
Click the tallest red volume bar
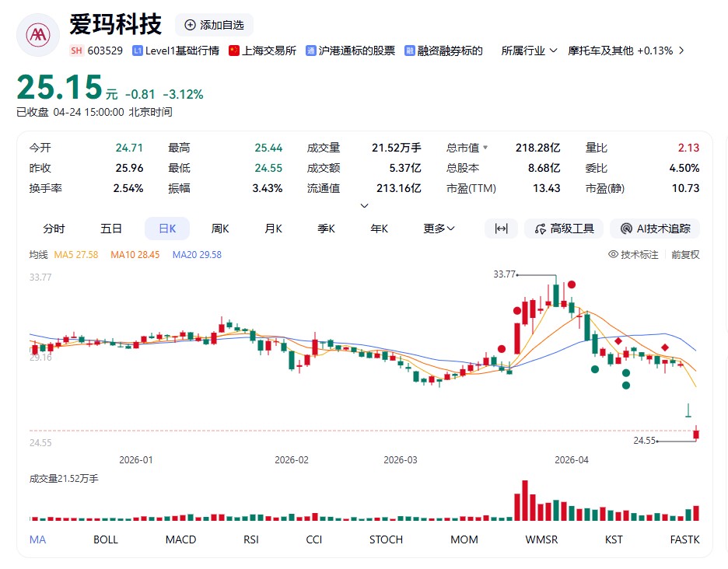[524, 501]
